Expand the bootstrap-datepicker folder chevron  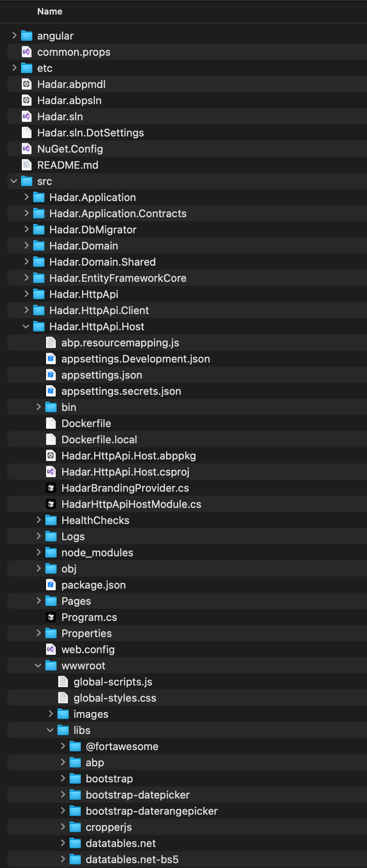point(63,795)
